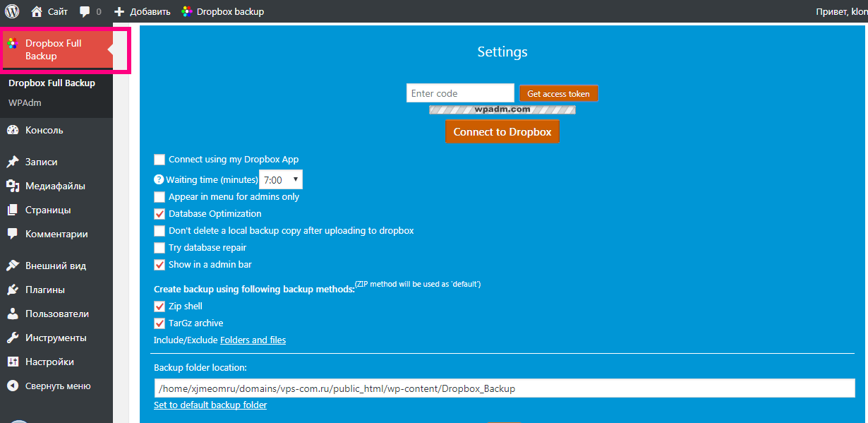Click the Waiting time help question icon
Screen dimensions: 868x423
[x=159, y=179]
